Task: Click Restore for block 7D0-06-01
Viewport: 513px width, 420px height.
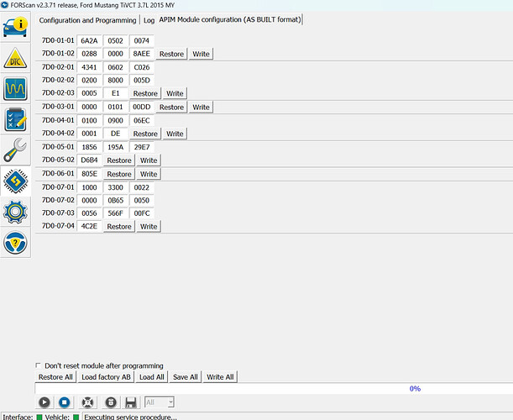Action: click(x=119, y=174)
